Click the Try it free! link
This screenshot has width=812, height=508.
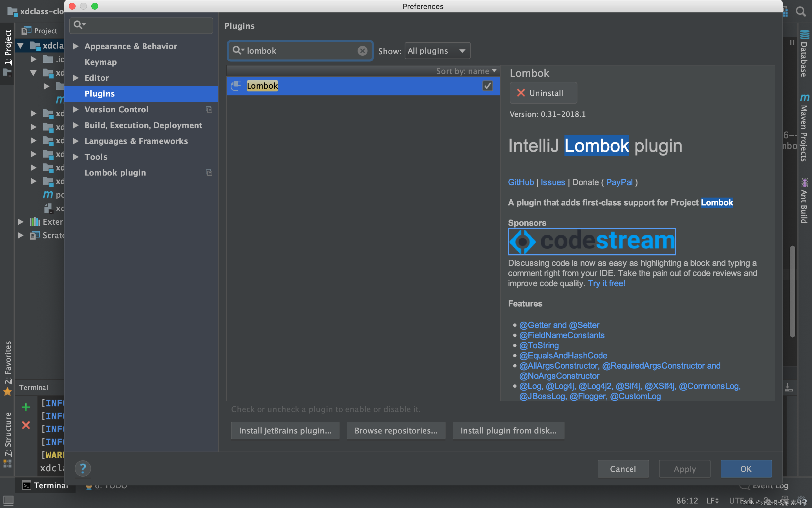click(x=607, y=283)
